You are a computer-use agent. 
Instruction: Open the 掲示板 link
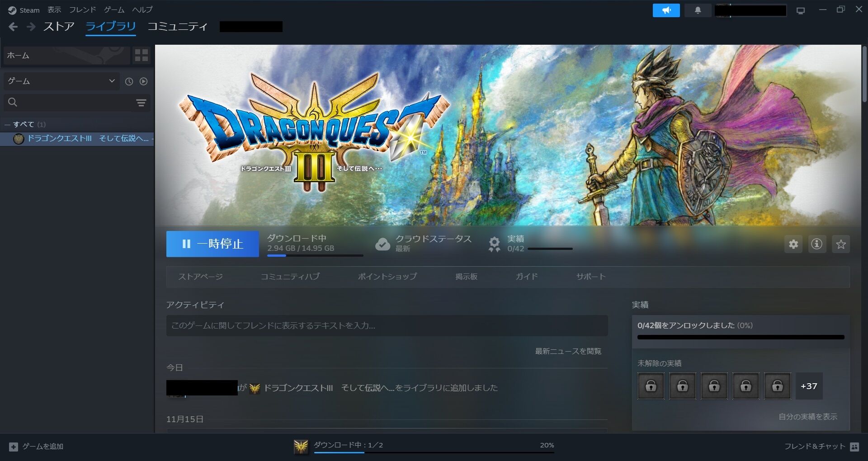coord(467,277)
